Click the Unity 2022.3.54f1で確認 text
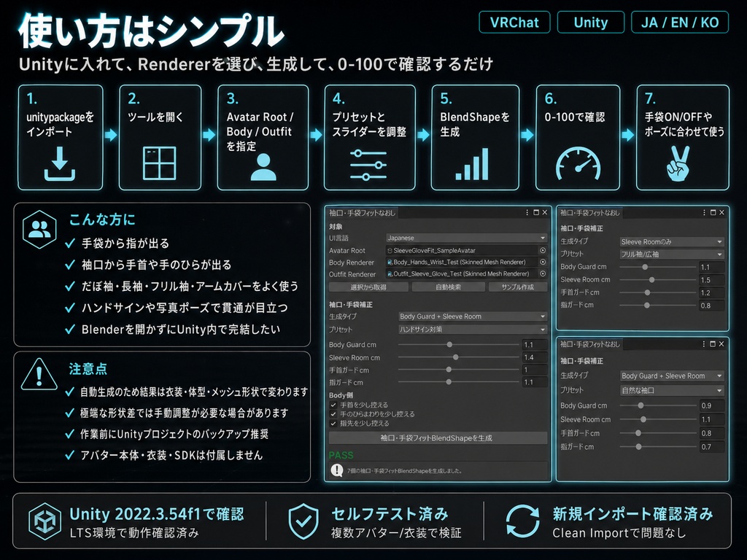Viewport: 747px width, 560px height. (157, 514)
